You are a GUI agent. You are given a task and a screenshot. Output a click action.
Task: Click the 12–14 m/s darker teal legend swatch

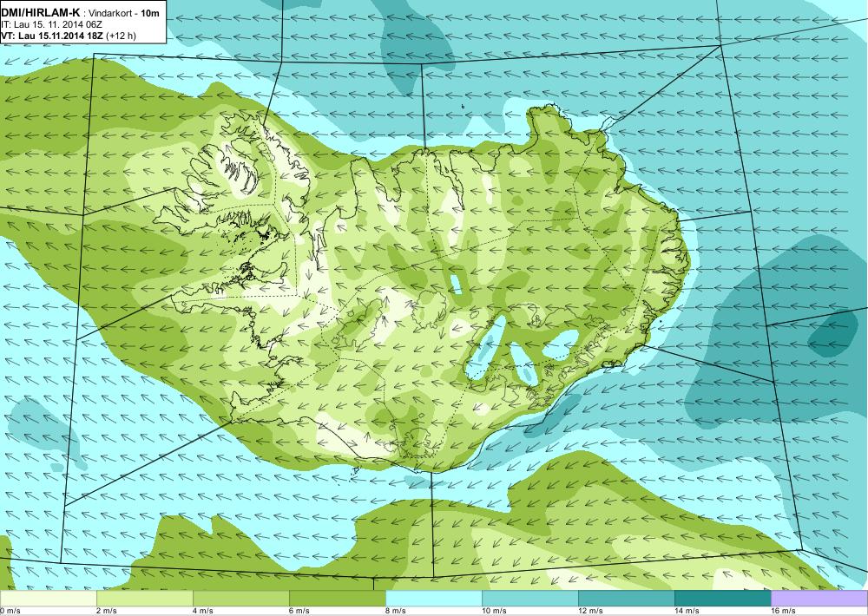(627, 599)
